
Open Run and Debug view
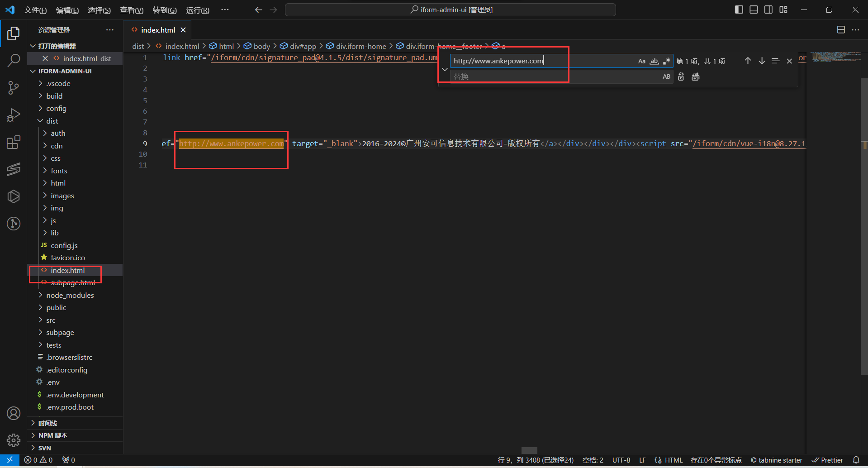click(14, 115)
